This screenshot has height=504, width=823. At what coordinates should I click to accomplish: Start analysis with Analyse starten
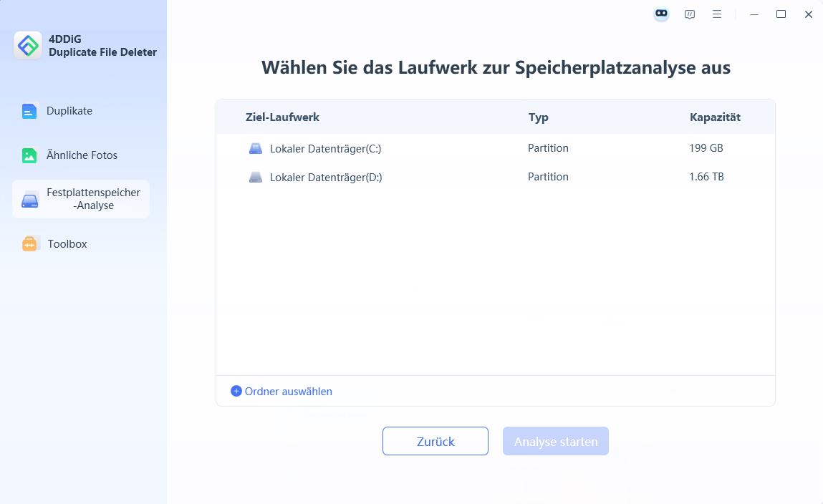click(x=555, y=441)
